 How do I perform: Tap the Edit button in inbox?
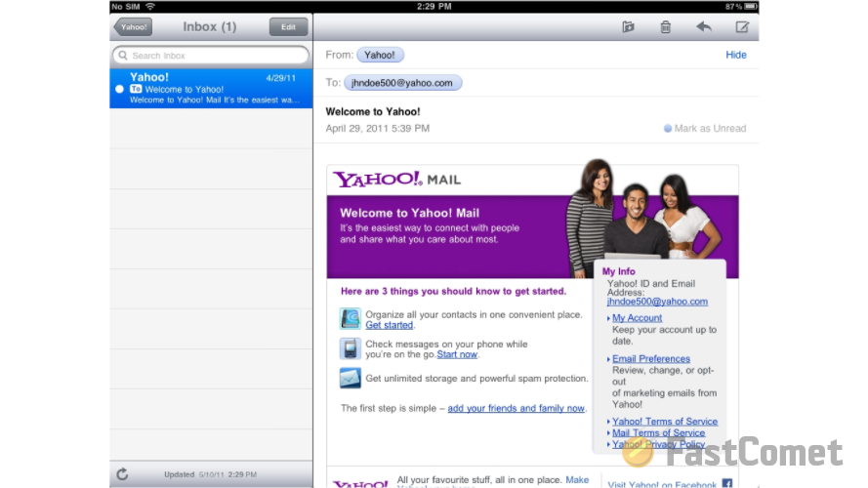(x=288, y=26)
